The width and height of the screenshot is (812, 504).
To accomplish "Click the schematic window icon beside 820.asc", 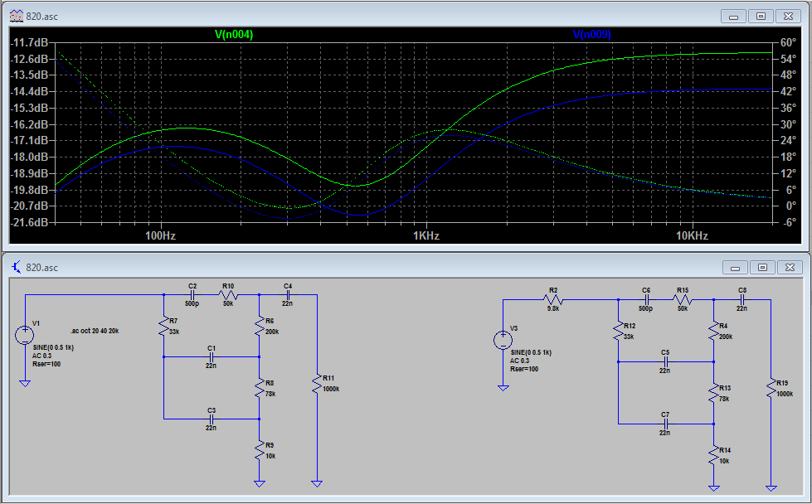I will (x=15, y=267).
